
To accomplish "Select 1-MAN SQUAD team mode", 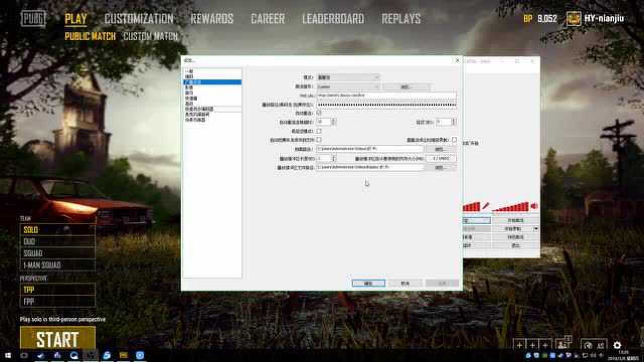I will (x=57, y=265).
